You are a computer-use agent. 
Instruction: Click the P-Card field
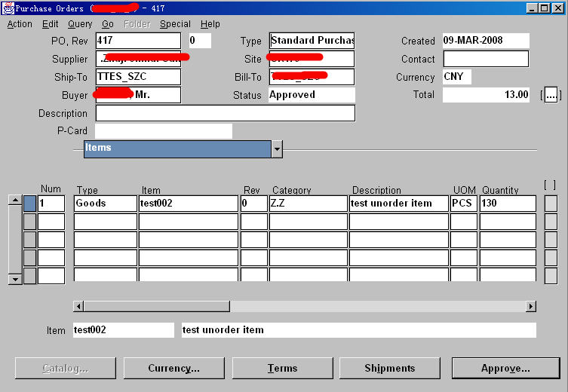click(164, 131)
